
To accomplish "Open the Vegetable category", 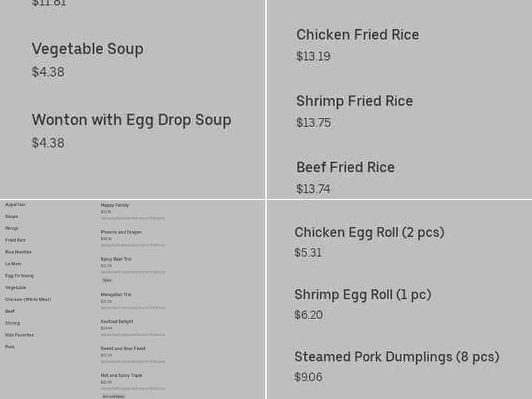I will click(15, 287).
